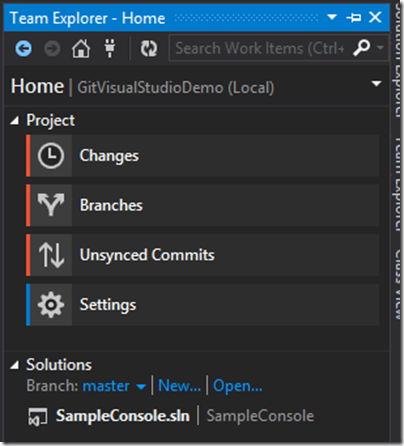Focus the Search Work Items field

(x=260, y=48)
